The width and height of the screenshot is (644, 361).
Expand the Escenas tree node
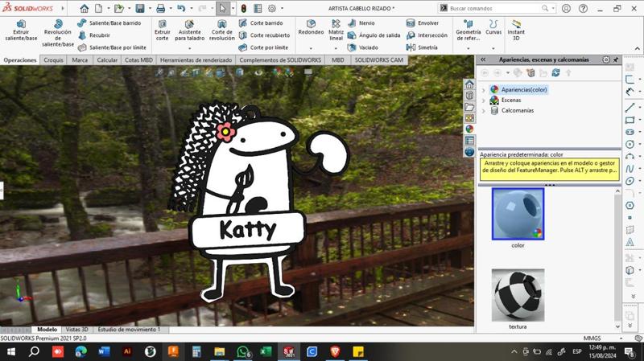484,101
